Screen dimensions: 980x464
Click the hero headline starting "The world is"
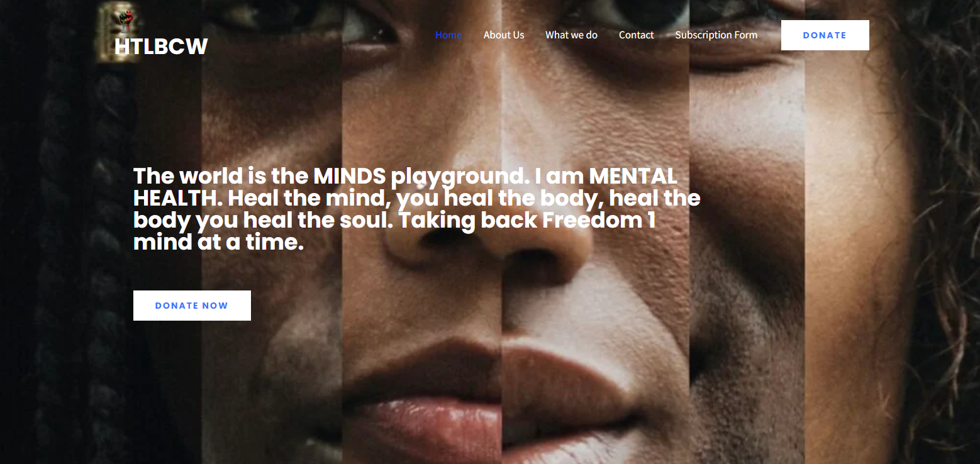[x=416, y=209]
